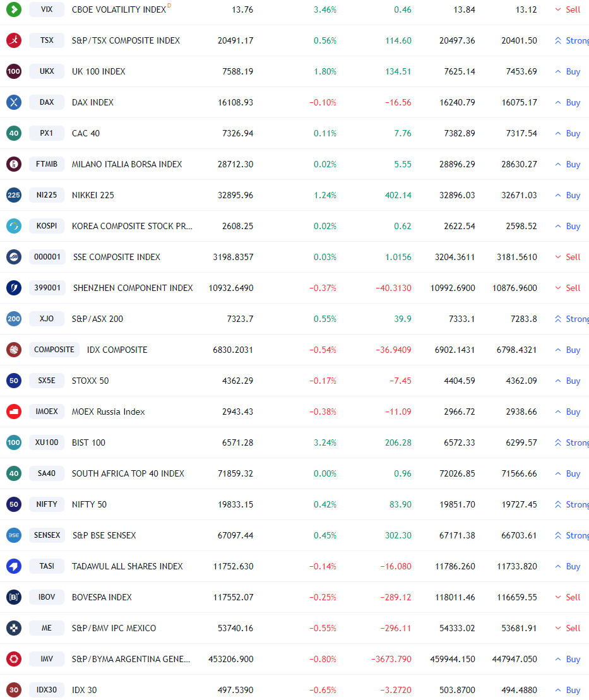Click the Strong rating for TSX
This screenshot has width=589, height=700.
(571, 40)
